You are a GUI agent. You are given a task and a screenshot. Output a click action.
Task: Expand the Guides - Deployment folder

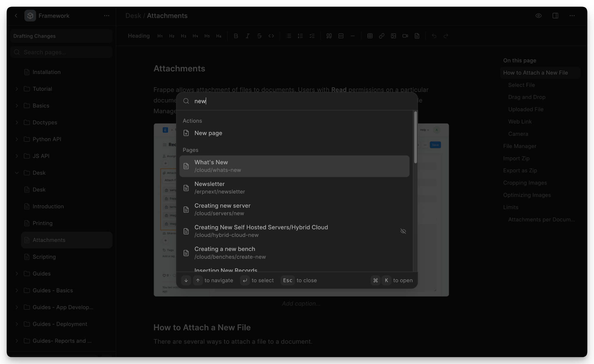point(17,324)
